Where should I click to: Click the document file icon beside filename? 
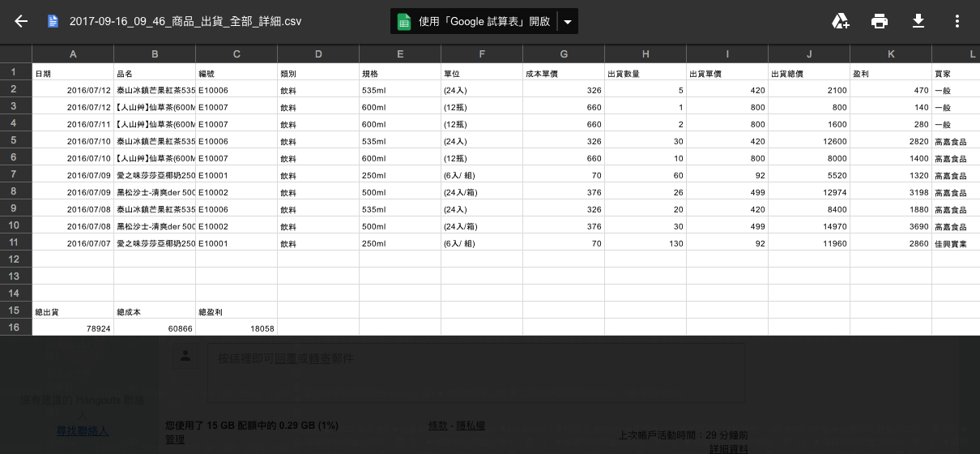point(53,22)
